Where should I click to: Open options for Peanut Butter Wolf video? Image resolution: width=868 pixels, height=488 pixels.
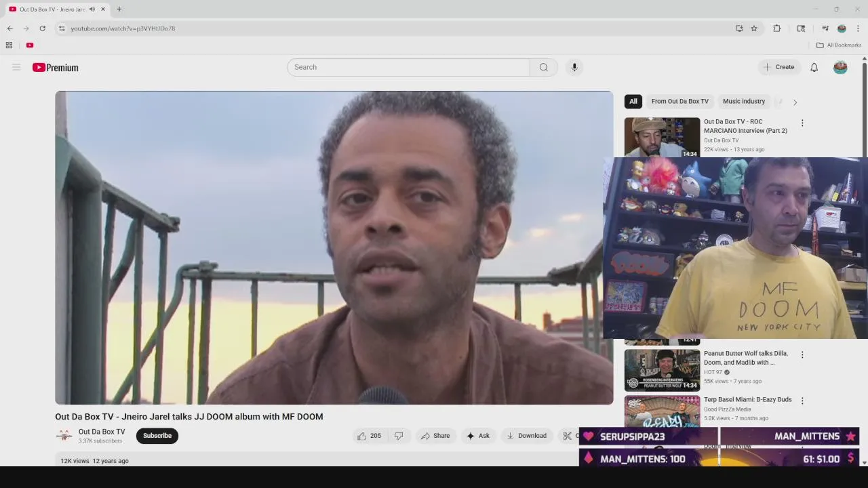coord(802,354)
